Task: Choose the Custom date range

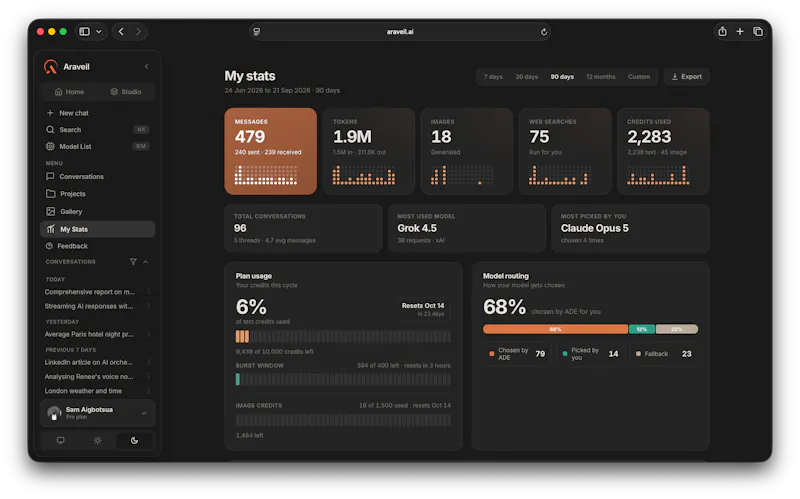Action: (x=639, y=77)
